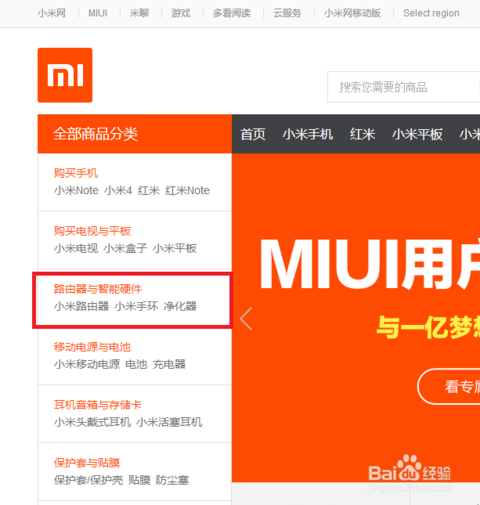Click 小米手环 sidebar link

136,306
